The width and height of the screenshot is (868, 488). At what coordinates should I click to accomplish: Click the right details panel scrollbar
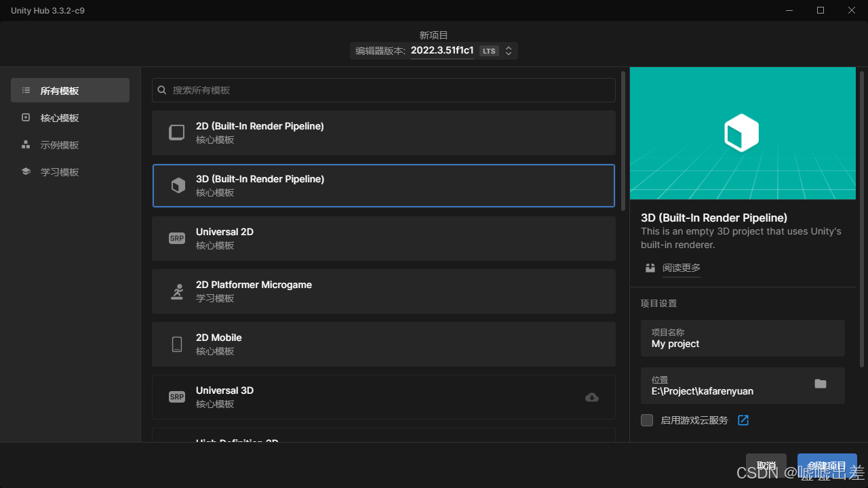tap(862, 219)
